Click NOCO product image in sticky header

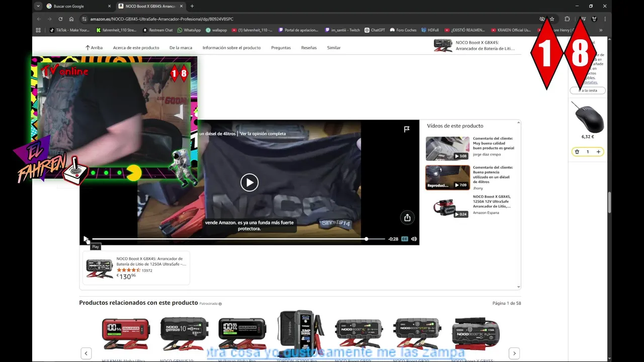tap(443, 46)
